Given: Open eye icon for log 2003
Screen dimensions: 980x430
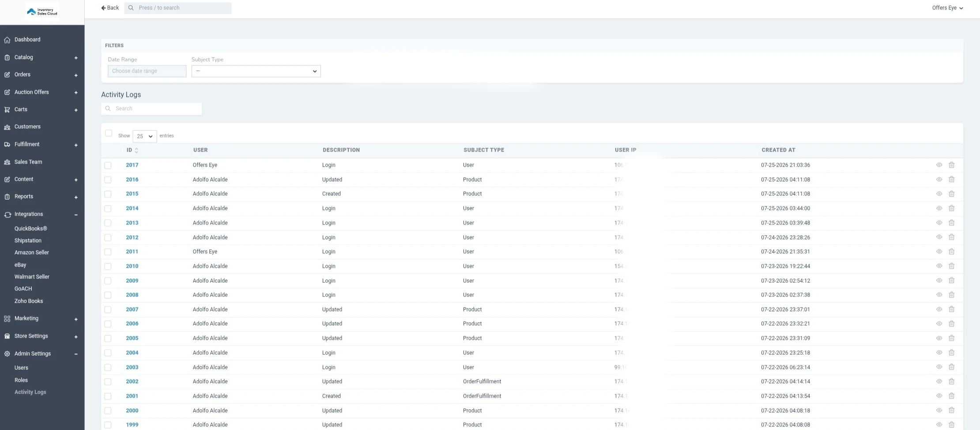Looking at the screenshot, I should pyautogui.click(x=939, y=367).
